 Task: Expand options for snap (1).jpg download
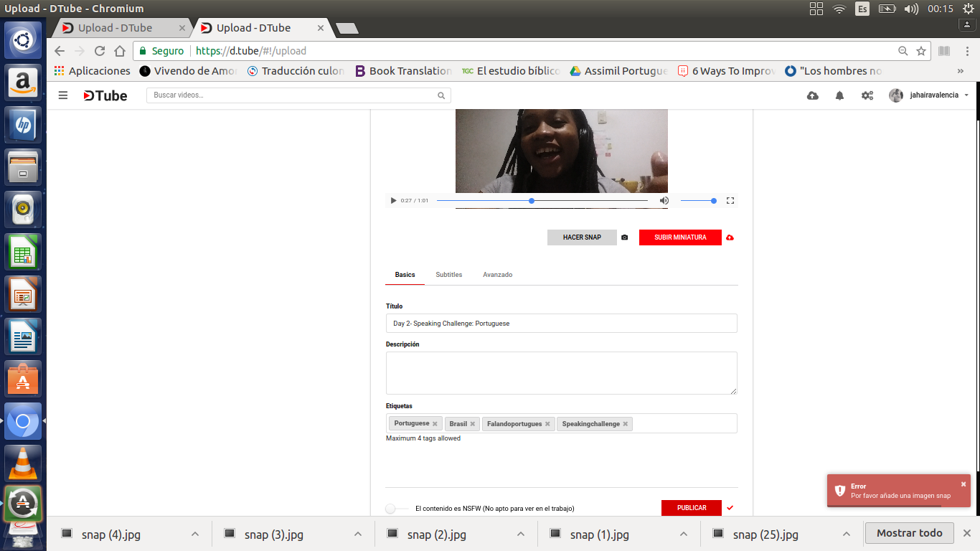click(684, 534)
